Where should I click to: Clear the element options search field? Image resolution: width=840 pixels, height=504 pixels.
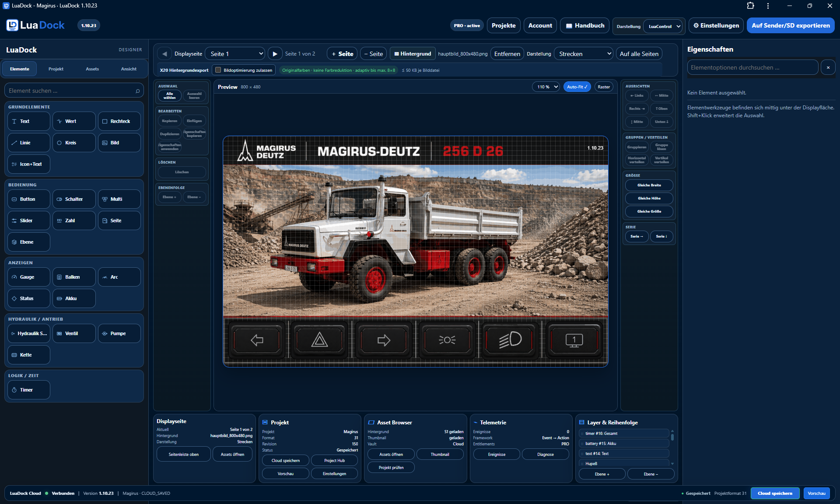point(828,67)
